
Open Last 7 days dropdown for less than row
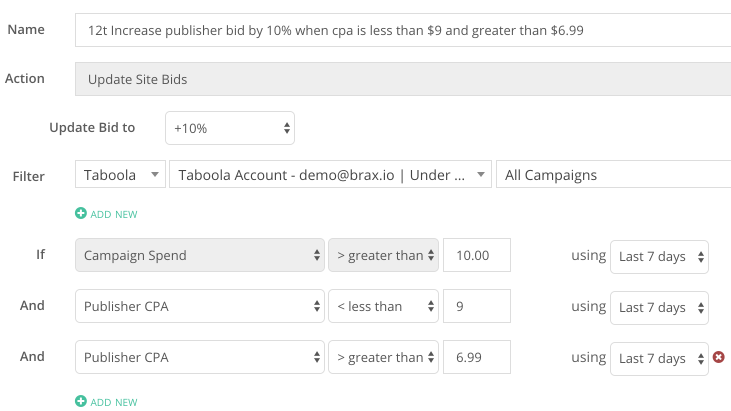pyautogui.click(x=659, y=308)
